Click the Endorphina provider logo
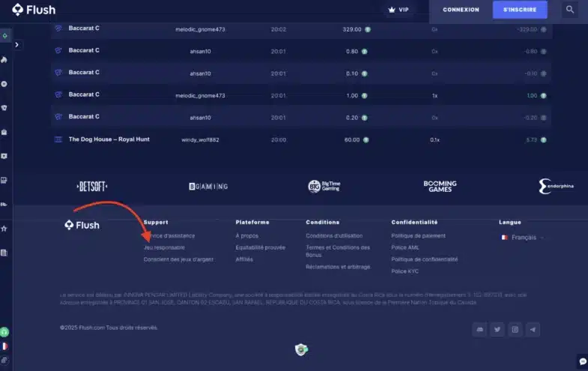Screen dimensions: 588x371 [556, 186]
